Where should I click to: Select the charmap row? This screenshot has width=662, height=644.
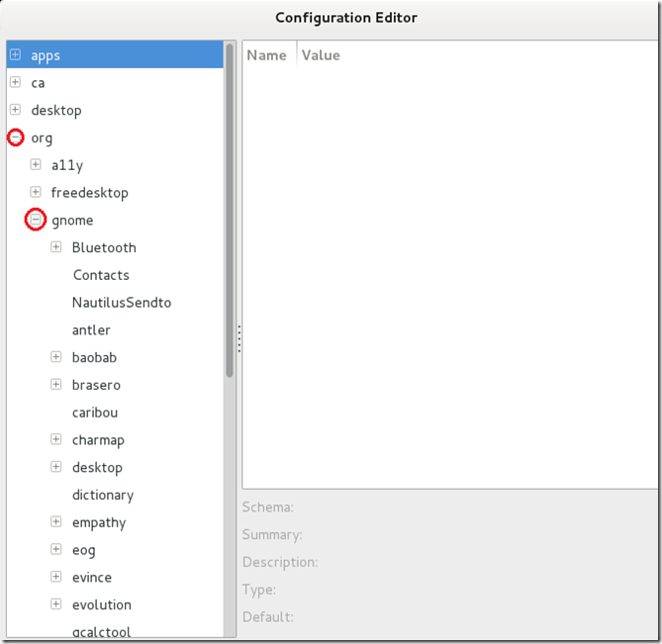tap(115, 440)
